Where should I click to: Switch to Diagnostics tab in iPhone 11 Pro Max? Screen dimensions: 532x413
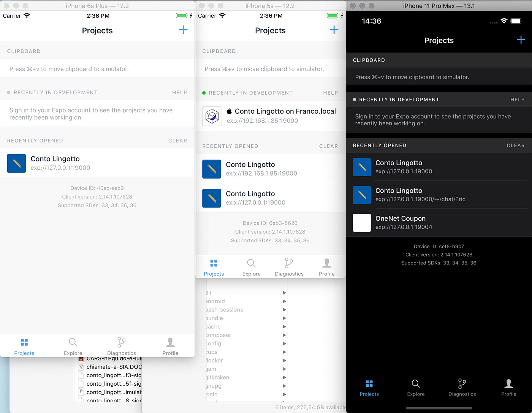462,388
